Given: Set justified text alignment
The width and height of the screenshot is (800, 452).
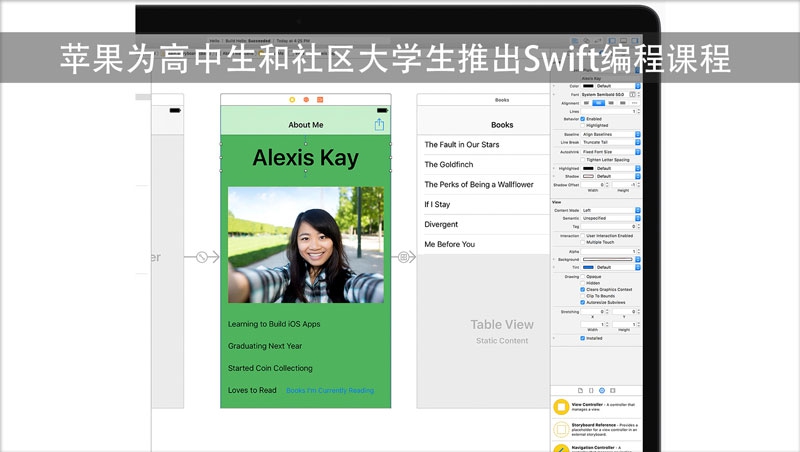Looking at the screenshot, I should 622,103.
